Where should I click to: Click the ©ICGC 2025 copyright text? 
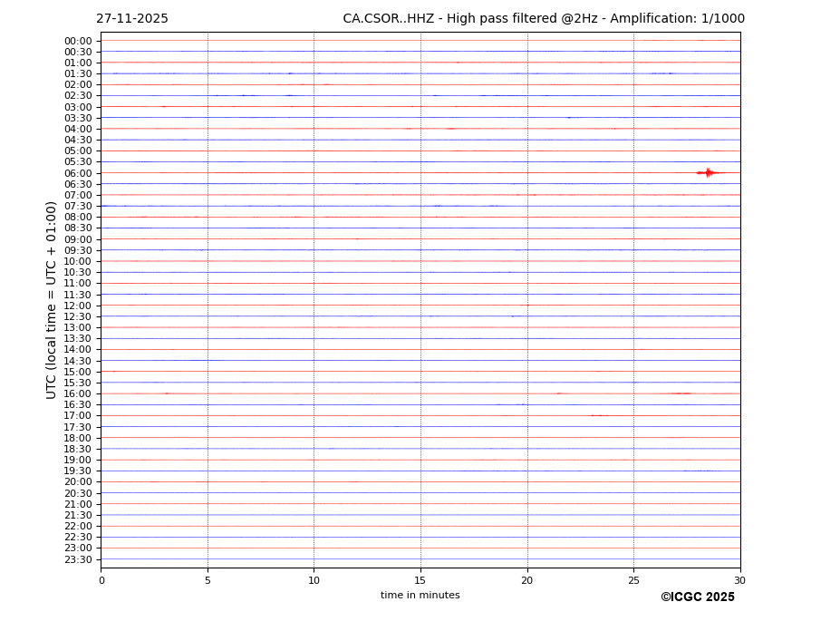[x=697, y=597]
